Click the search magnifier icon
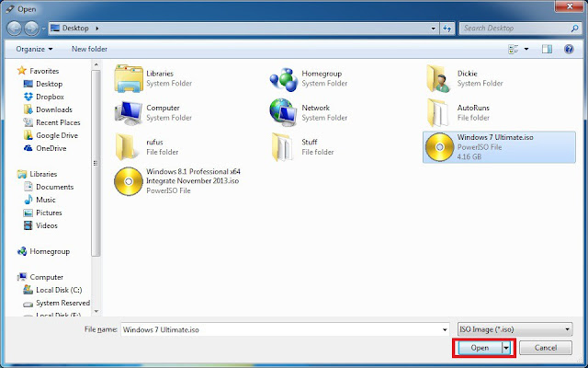Screen dimensions: 588x368 574,29
